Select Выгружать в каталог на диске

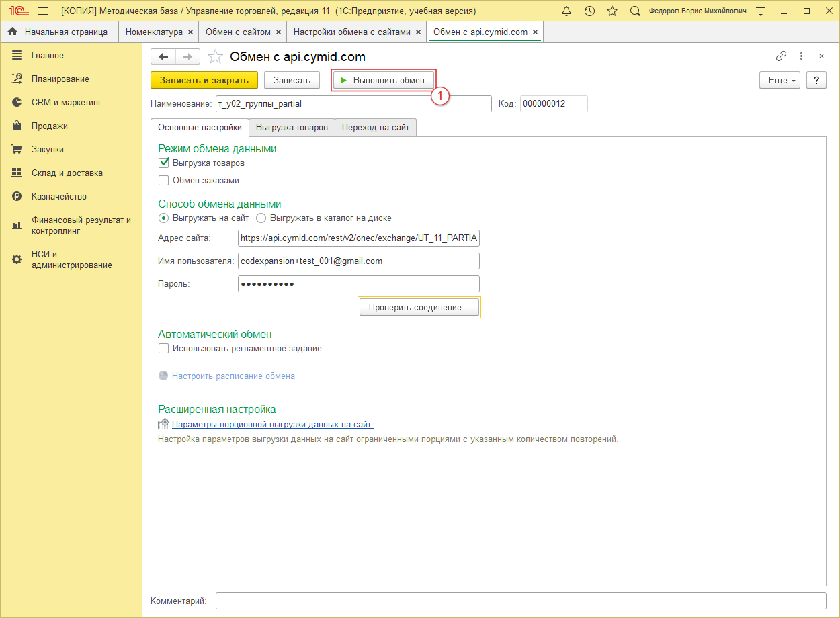click(x=261, y=218)
